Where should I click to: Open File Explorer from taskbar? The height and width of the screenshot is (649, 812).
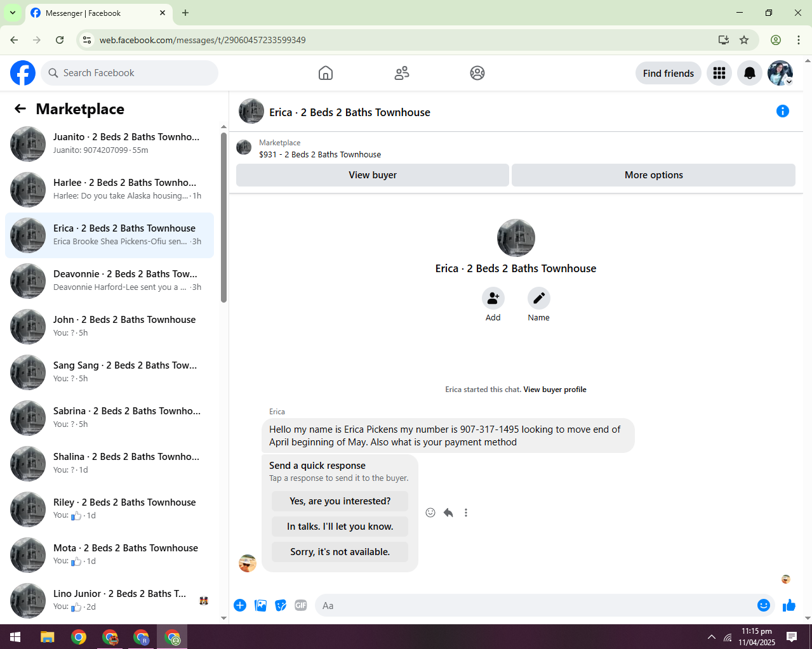(x=48, y=637)
